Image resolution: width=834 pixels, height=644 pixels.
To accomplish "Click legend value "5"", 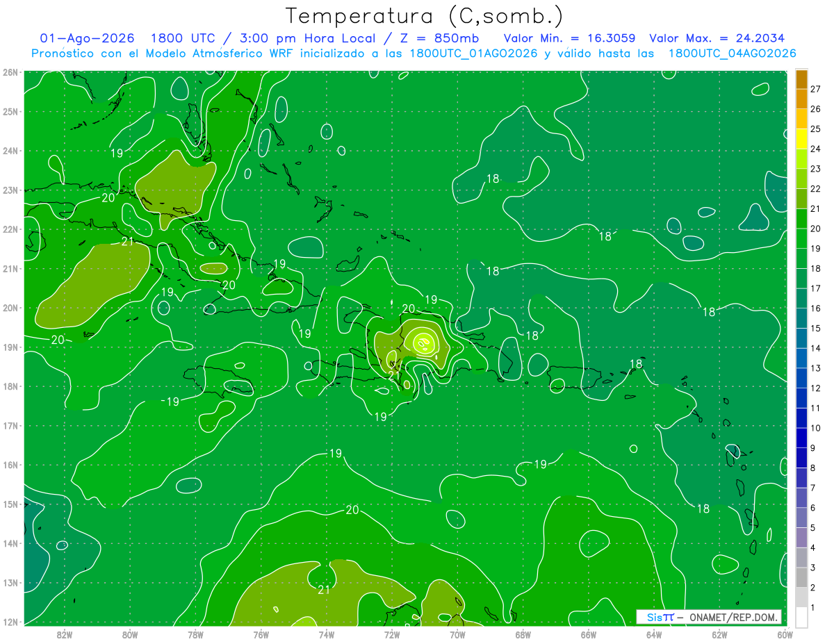I will [x=813, y=528].
